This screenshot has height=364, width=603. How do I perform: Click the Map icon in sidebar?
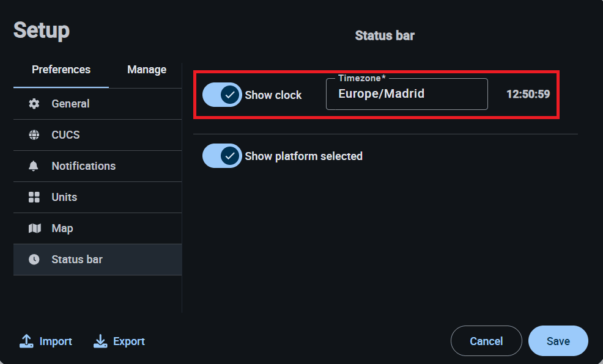(34, 228)
